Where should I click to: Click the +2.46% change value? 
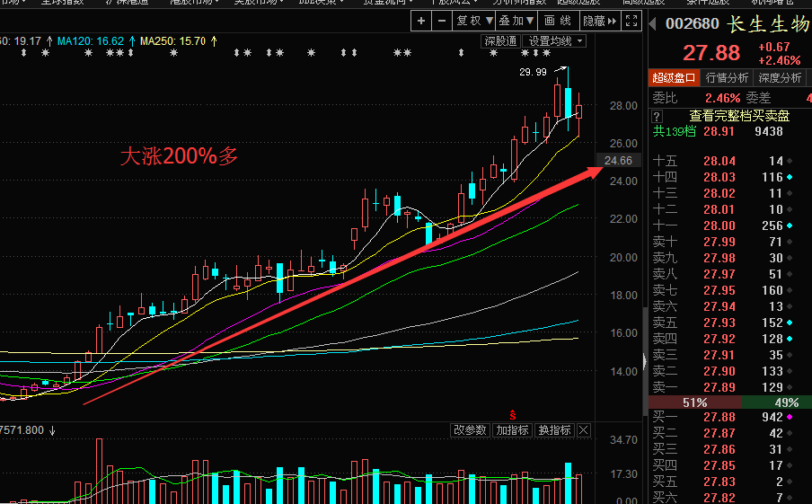click(780, 60)
